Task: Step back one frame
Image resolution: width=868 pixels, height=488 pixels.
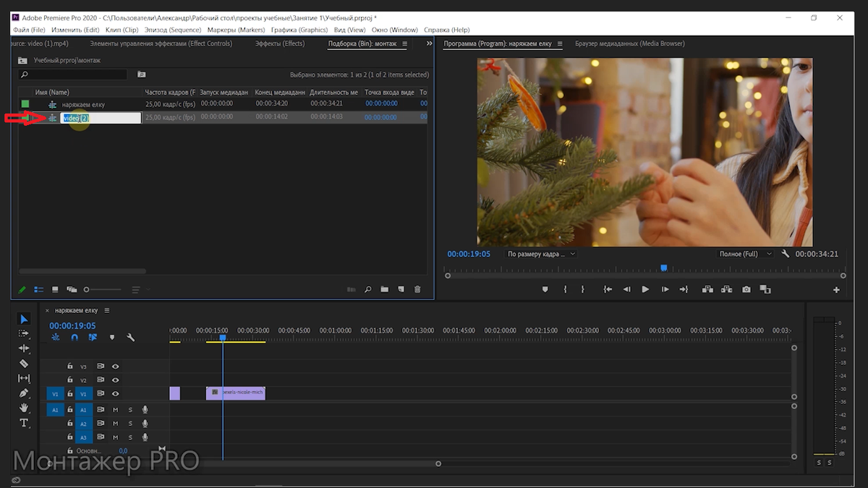Action: click(x=627, y=289)
